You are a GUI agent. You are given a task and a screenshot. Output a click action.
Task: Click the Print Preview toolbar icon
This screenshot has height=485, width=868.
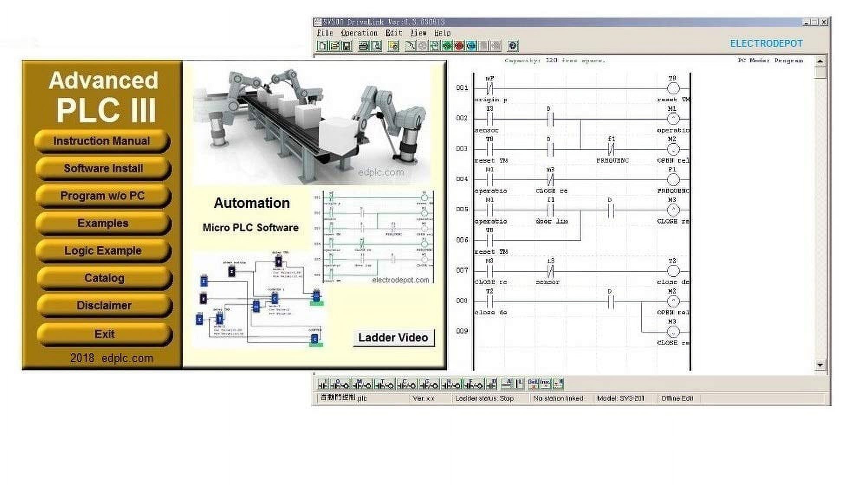[376, 46]
